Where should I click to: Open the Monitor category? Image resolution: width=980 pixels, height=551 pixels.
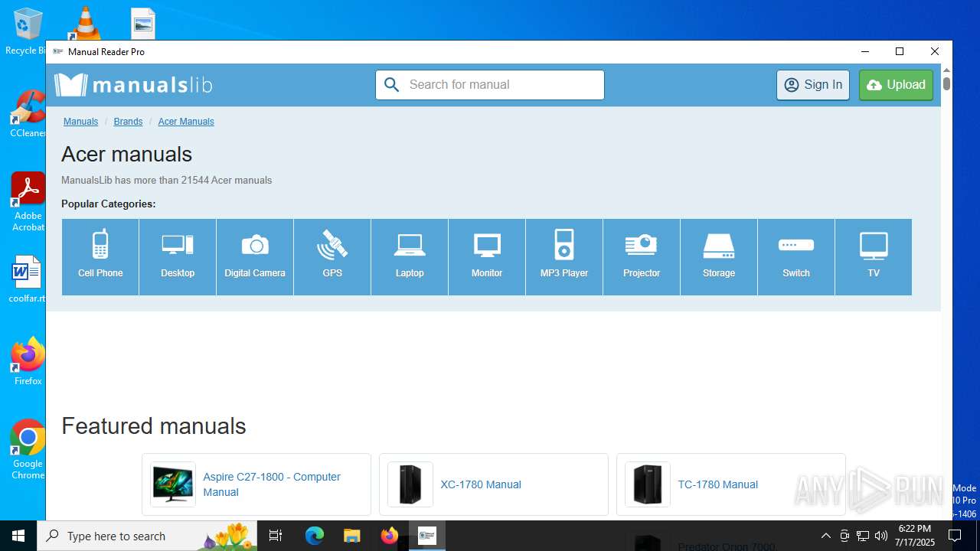coord(487,257)
